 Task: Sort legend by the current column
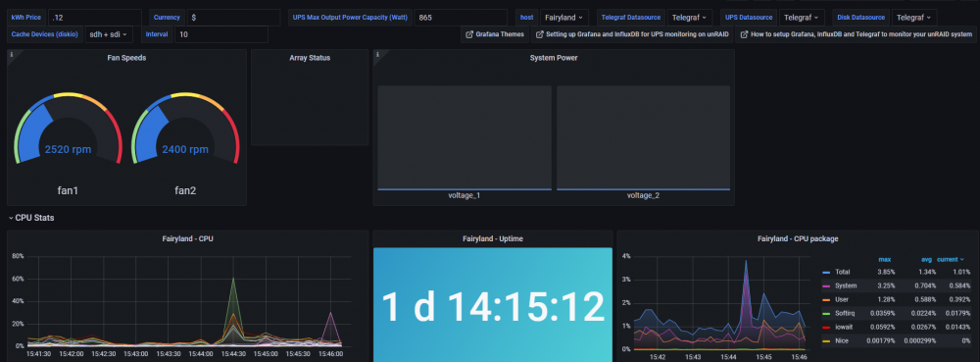pos(950,259)
